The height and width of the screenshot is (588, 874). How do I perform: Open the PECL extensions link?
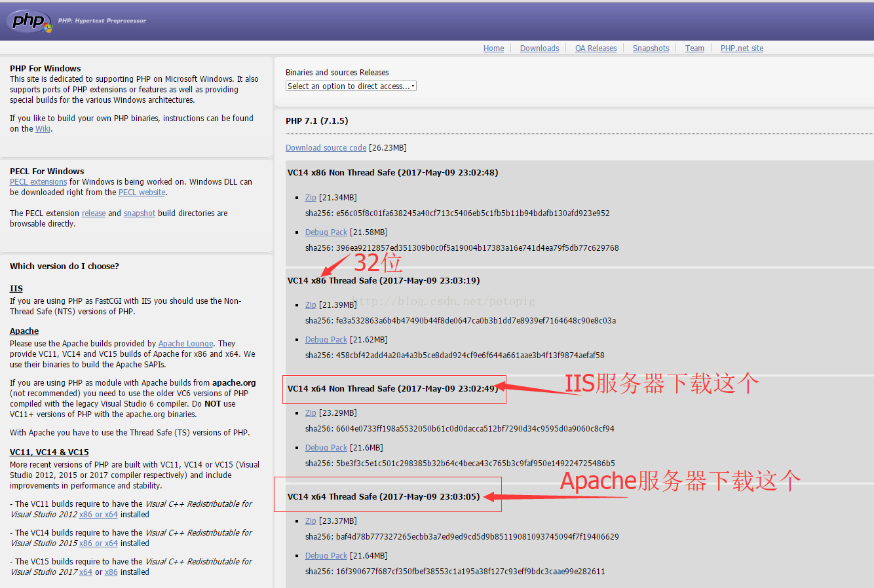click(38, 182)
